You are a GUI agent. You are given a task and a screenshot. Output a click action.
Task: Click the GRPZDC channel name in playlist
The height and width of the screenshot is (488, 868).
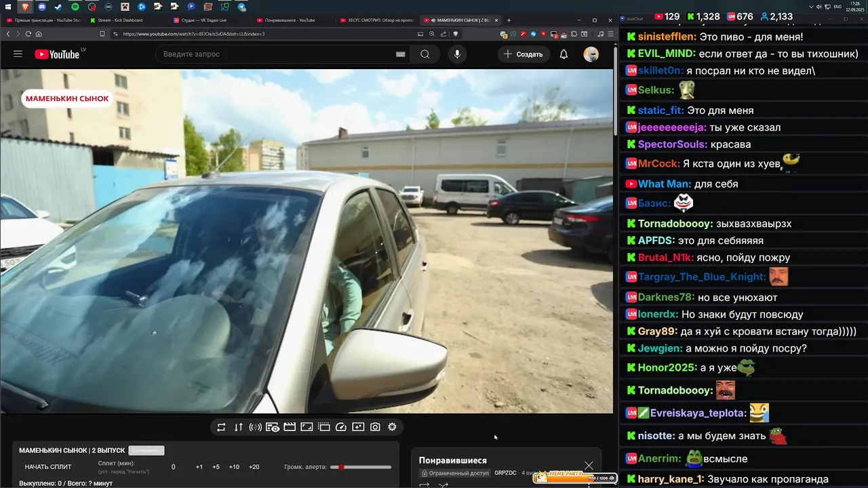[x=505, y=473]
